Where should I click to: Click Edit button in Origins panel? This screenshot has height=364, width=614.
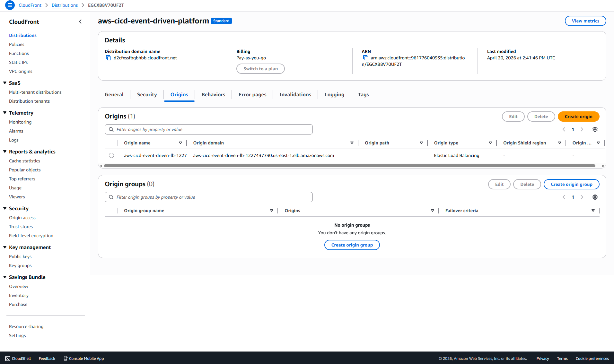click(x=513, y=117)
